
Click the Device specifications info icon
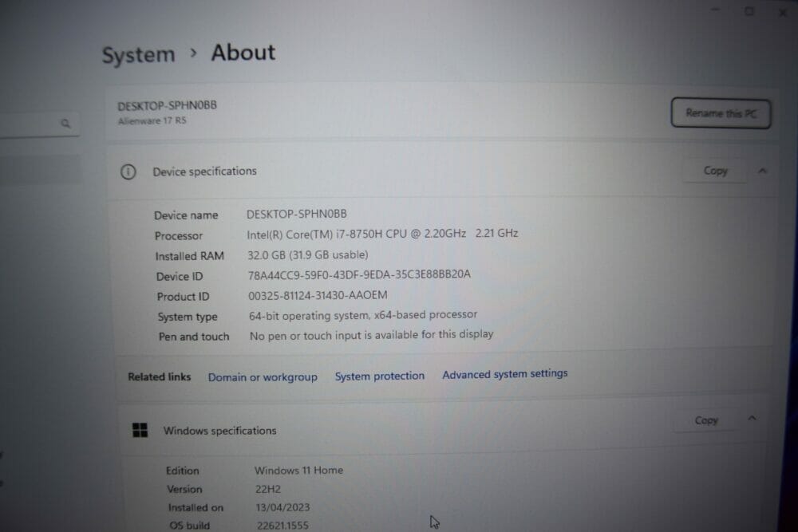pyautogui.click(x=128, y=172)
